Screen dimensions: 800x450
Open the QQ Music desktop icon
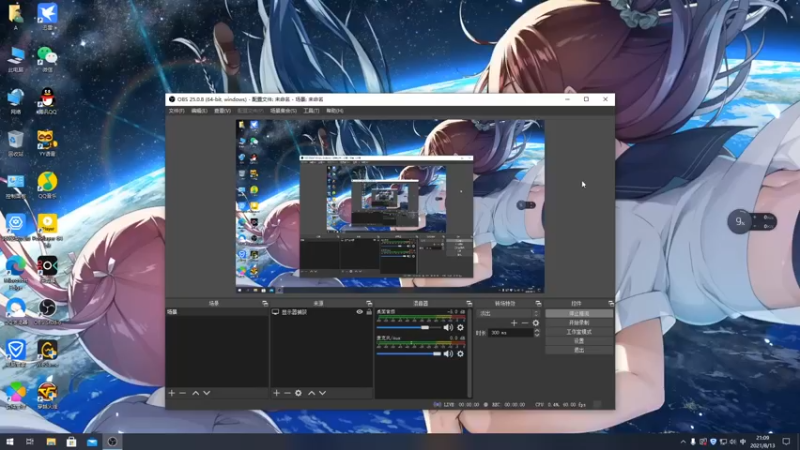47,185
